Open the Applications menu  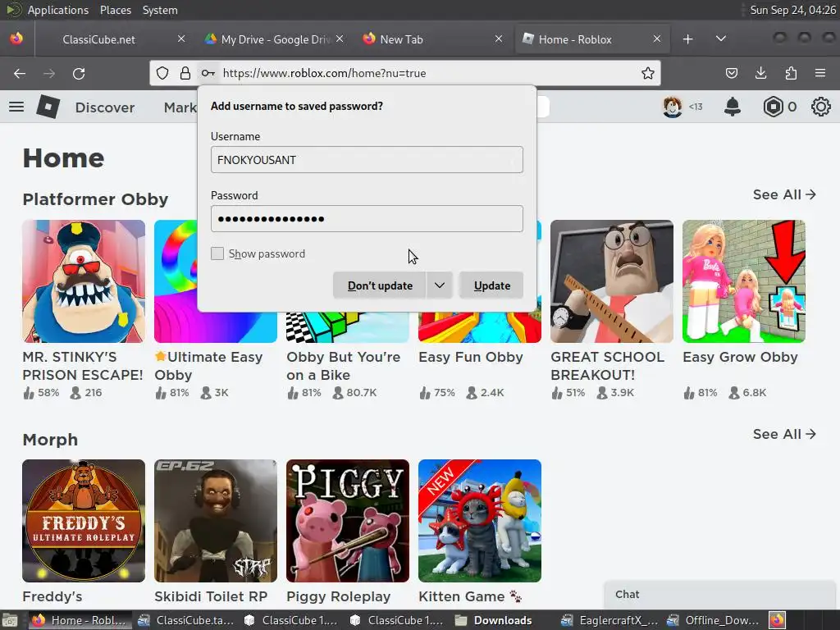(58, 10)
